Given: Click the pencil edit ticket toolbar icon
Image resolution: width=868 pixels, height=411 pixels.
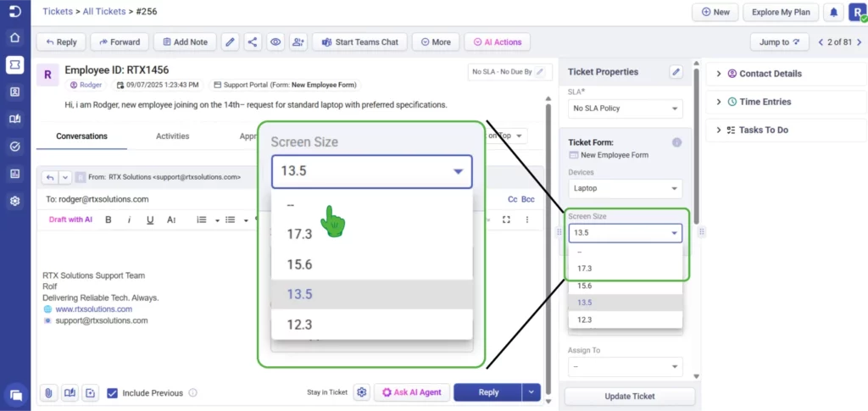Looking at the screenshot, I should (231, 42).
